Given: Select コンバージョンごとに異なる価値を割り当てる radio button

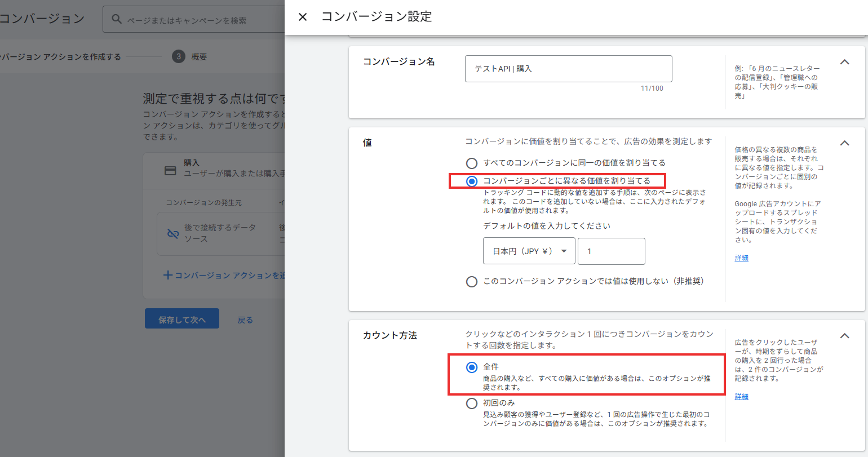Looking at the screenshot, I should coord(472,181).
